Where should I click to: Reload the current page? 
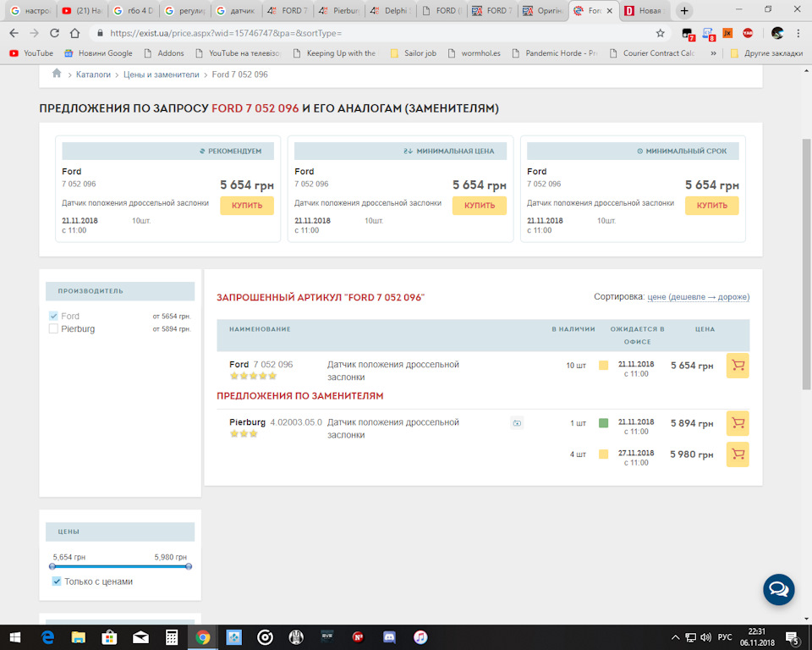(x=54, y=33)
